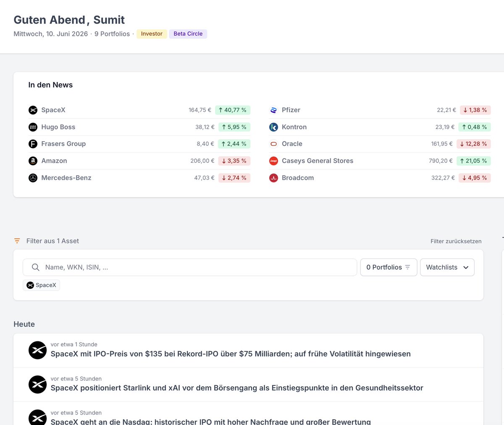Click the 9 Portfolios text in header
Viewport: 504px width, 425px height.
[112, 34]
